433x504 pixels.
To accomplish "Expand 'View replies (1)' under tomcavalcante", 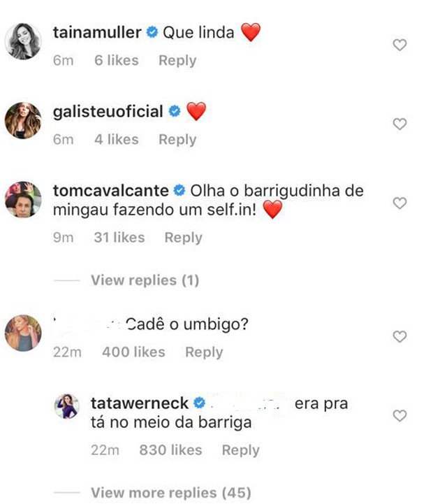I will click(x=145, y=280).
